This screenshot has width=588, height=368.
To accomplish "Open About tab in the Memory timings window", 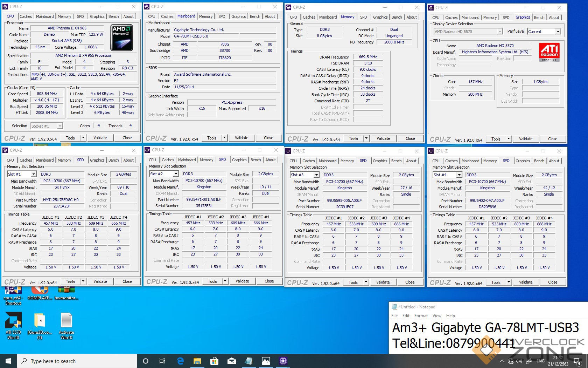I will click(412, 17).
